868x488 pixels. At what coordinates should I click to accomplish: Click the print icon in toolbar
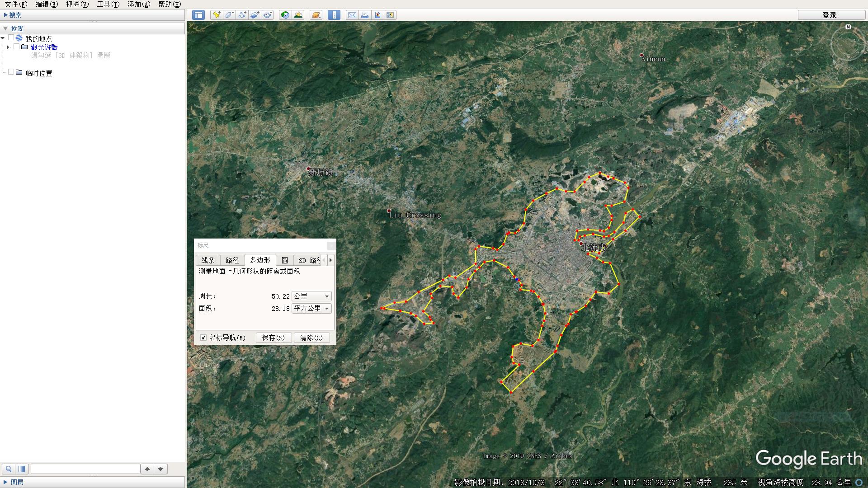pos(364,15)
